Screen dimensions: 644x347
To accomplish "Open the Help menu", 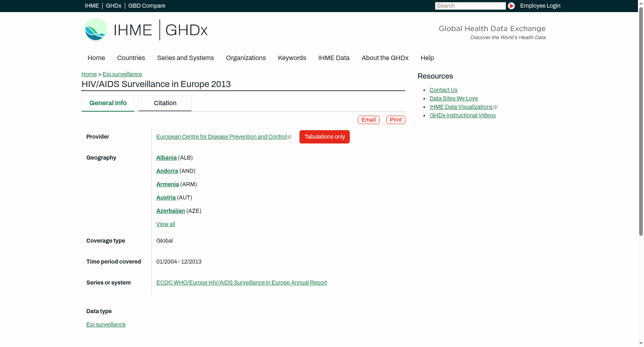I will tap(427, 58).
